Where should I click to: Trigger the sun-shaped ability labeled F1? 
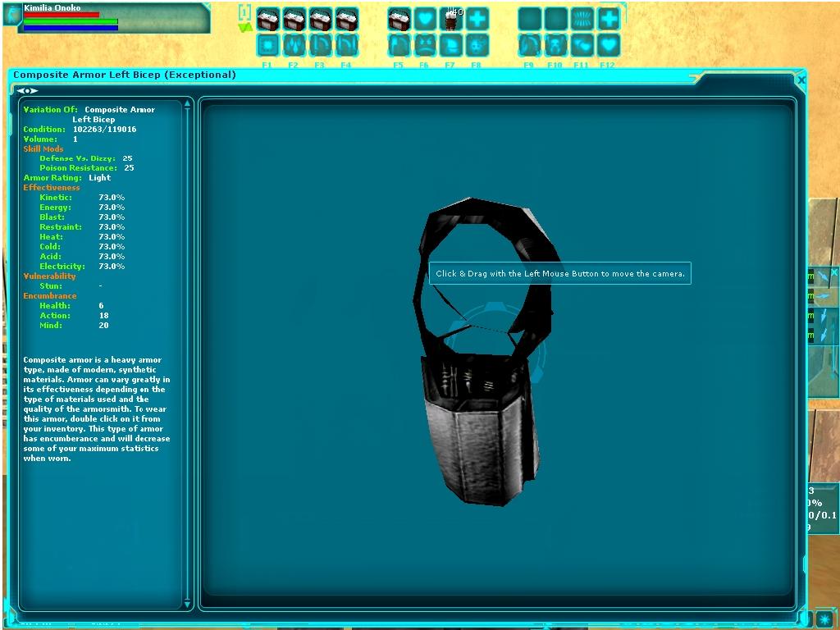[268, 45]
